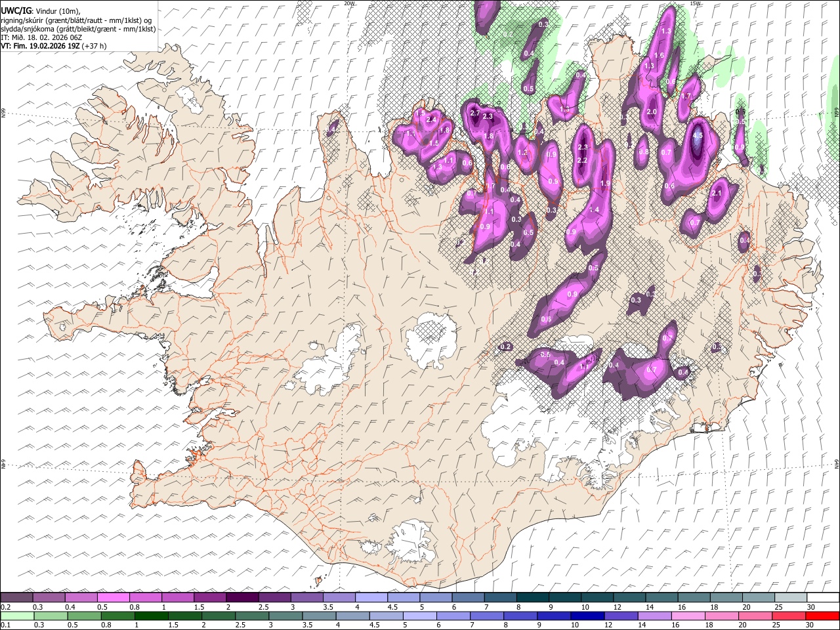Click the '2.1' precipitation value on the map

click(716, 194)
